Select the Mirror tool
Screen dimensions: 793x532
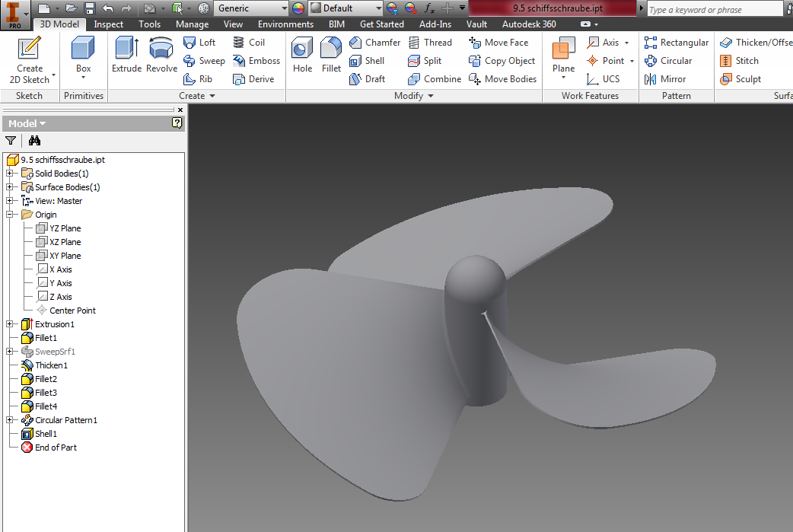[x=665, y=79]
